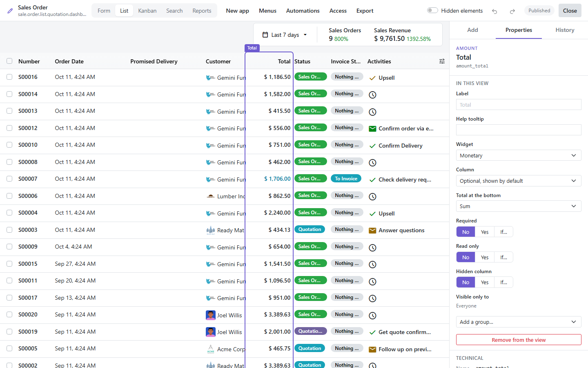Click the clock activity icon for S00017
The width and height of the screenshot is (588, 368).
click(x=372, y=298)
